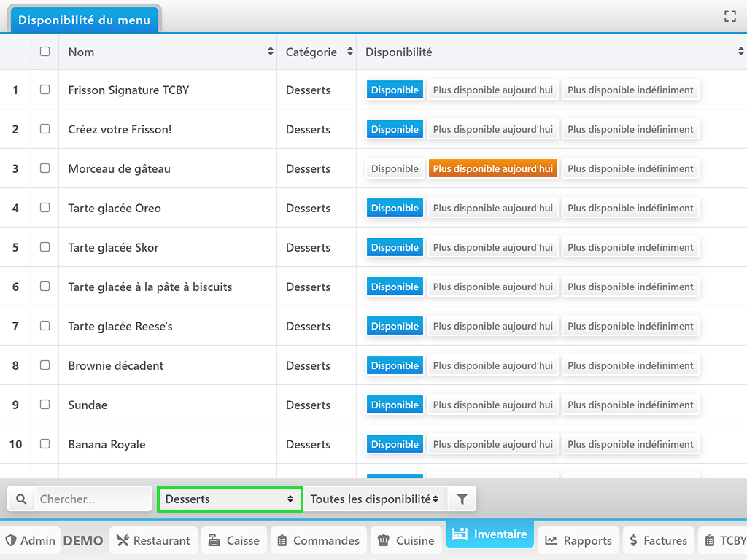The height and width of the screenshot is (560, 747).
Task: Open the Restaurant section
Action: click(x=154, y=540)
